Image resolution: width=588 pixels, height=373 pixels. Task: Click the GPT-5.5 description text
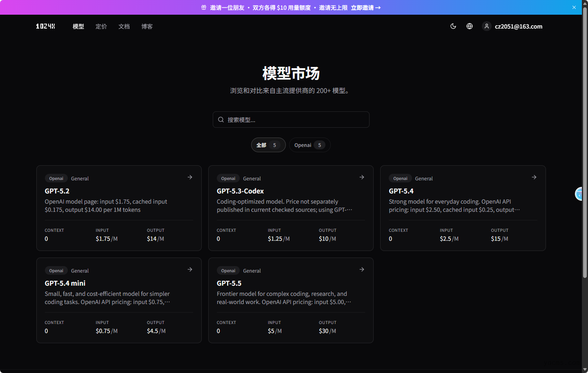coord(284,298)
